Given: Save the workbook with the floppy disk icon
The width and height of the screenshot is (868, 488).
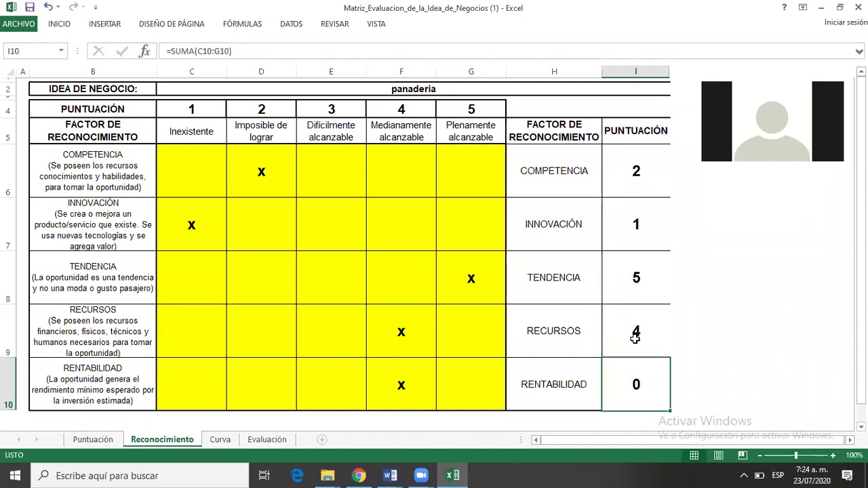Looking at the screenshot, I should tap(29, 7).
